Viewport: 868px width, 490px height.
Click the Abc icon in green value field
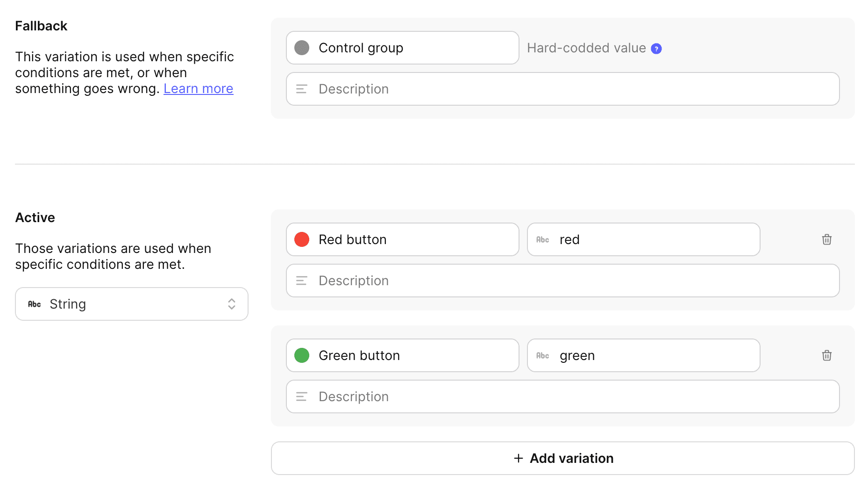coord(542,355)
